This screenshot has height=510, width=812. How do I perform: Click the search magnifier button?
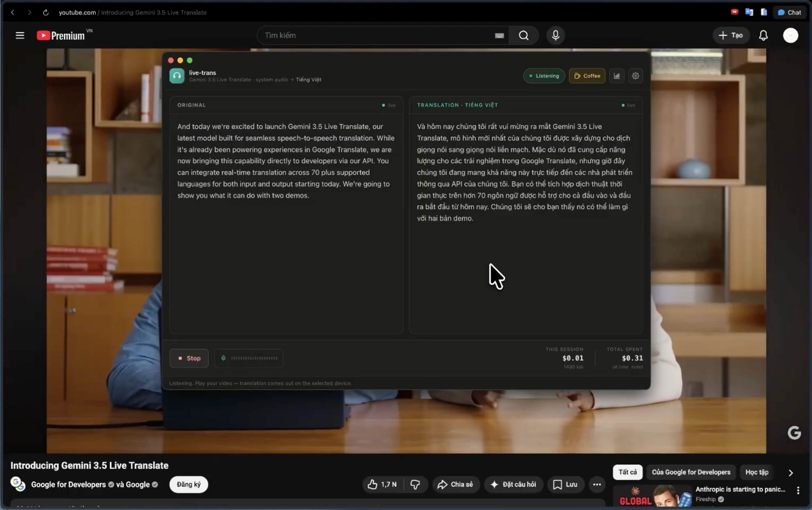click(x=524, y=35)
